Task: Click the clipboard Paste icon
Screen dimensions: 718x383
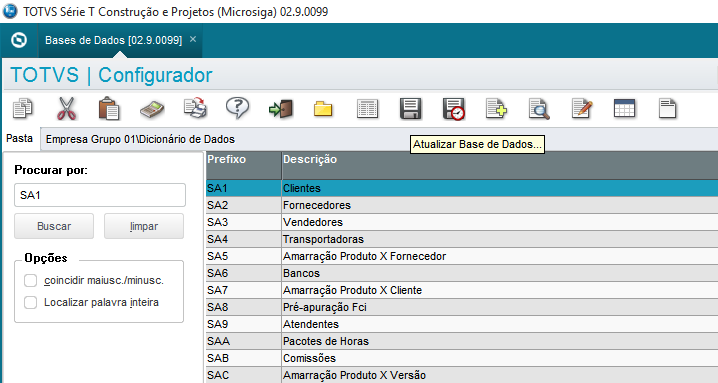Action: coord(109,109)
